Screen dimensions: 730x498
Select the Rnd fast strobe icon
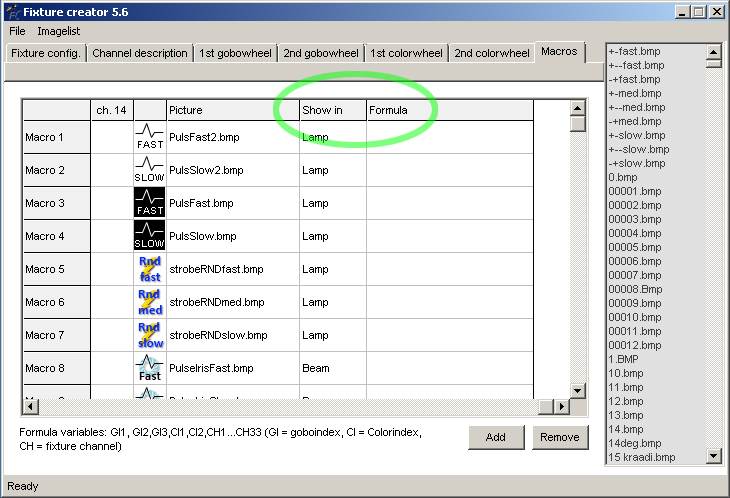pos(149,269)
